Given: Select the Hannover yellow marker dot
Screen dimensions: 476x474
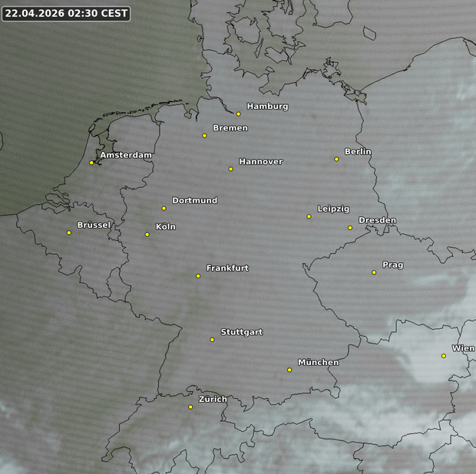Looking at the screenshot, I should pyautogui.click(x=230, y=169).
